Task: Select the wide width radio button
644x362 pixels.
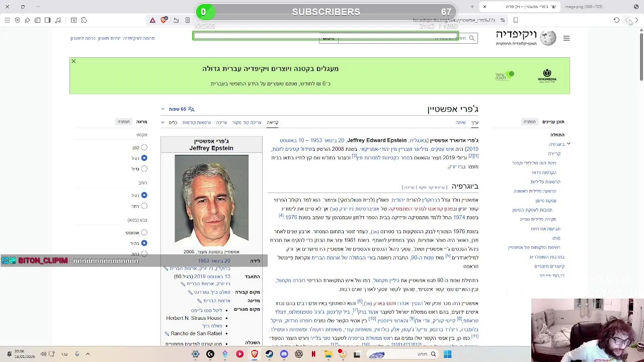Action: click(144, 206)
